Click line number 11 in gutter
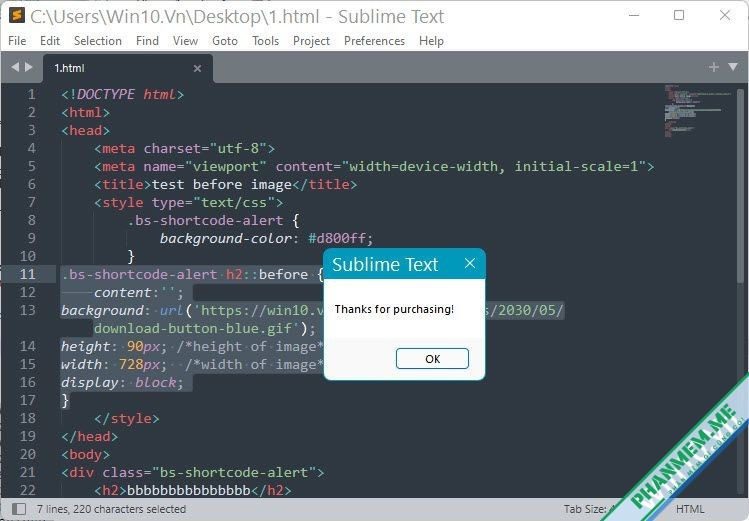749x521 pixels. pos(27,274)
